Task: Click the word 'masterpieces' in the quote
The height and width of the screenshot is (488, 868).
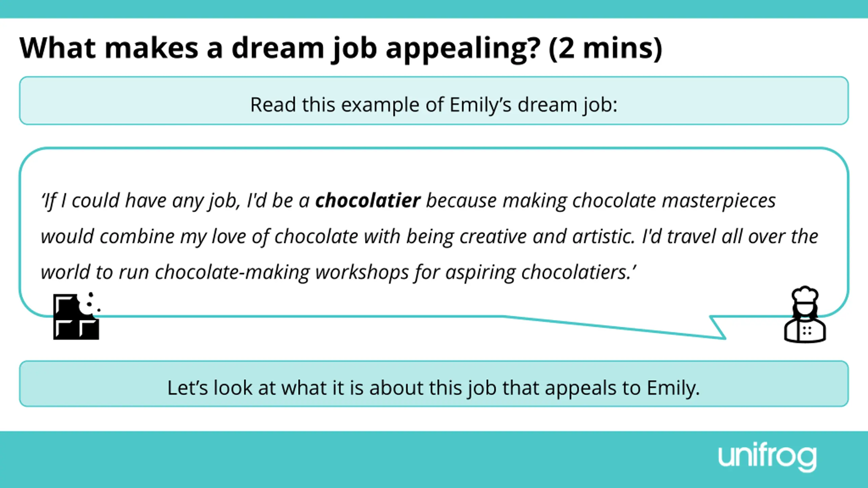Action: pos(719,201)
